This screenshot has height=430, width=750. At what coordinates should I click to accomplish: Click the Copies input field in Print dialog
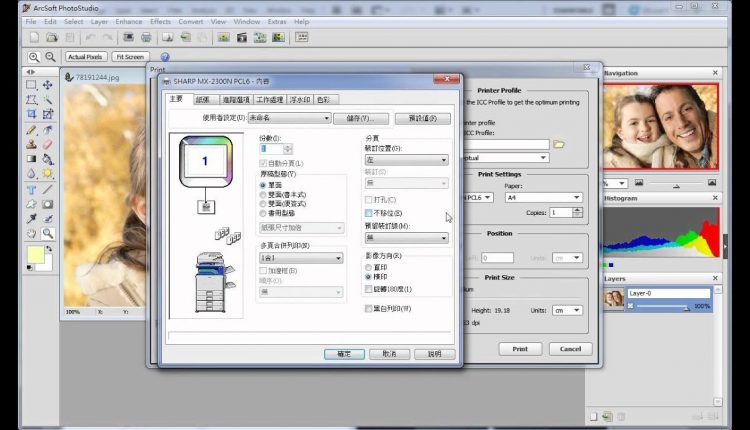[561, 212]
